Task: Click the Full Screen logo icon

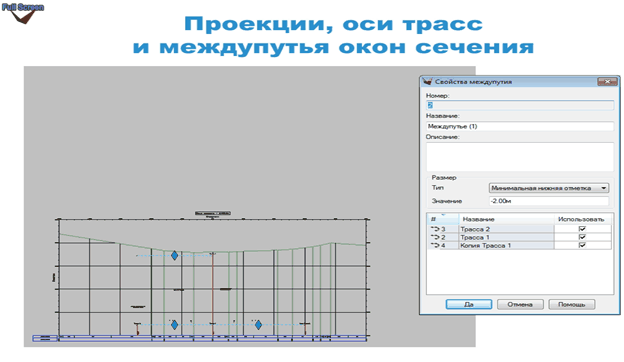Action: point(23,13)
